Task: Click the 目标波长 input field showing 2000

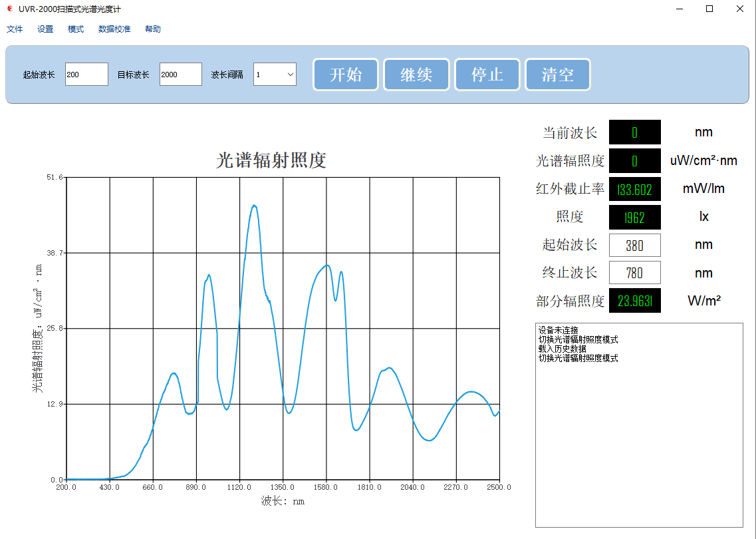Action: pyautogui.click(x=181, y=75)
